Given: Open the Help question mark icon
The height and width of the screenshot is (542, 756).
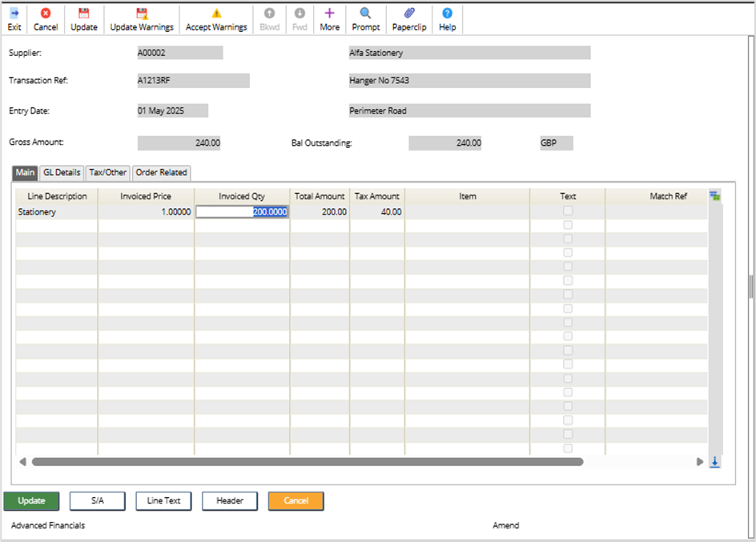Looking at the screenshot, I should [447, 14].
